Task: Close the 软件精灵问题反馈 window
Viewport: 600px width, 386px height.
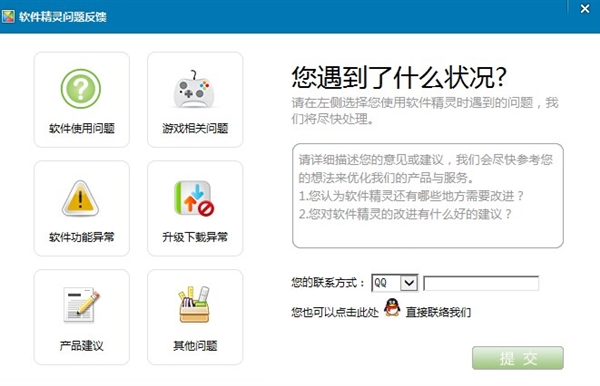Action: tap(585, 8)
